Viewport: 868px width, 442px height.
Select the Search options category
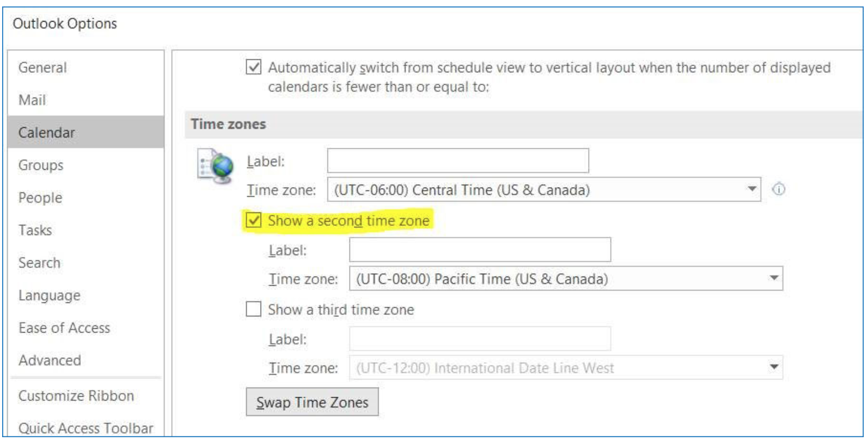[39, 263]
